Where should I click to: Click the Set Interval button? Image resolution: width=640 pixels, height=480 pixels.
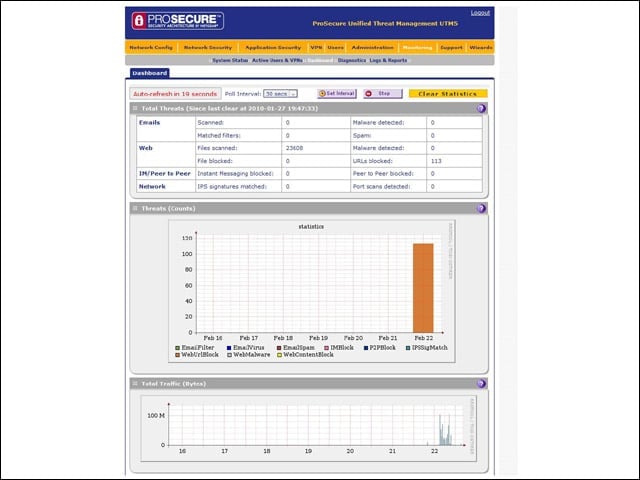[337, 93]
